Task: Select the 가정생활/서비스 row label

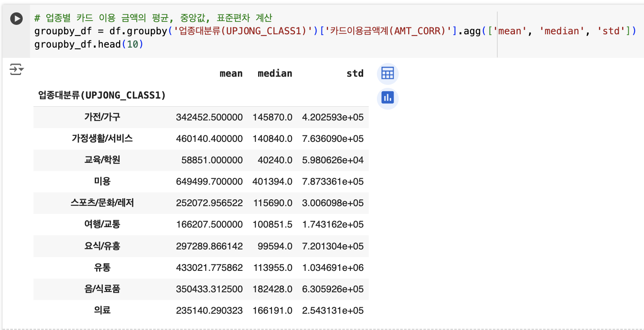Action: click(x=102, y=138)
